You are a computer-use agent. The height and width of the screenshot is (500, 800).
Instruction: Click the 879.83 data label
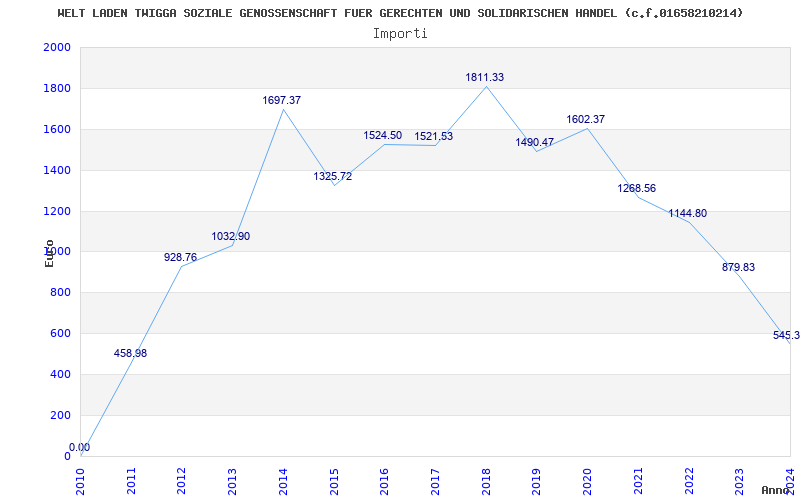coord(738,267)
